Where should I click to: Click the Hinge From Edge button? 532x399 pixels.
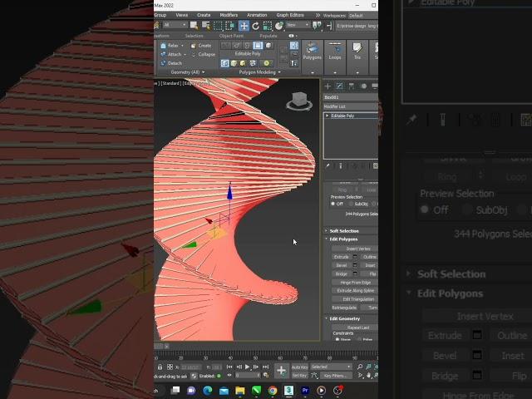pos(355,283)
